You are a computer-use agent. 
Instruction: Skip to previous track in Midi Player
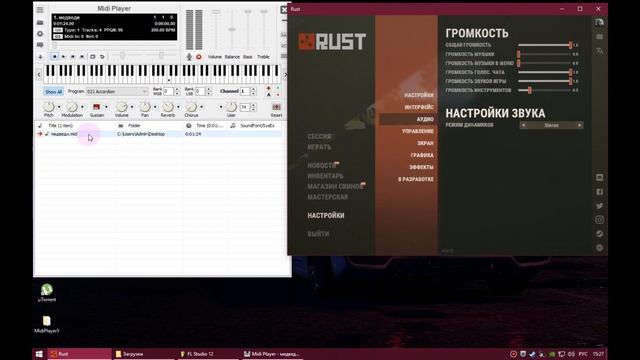tap(73, 57)
